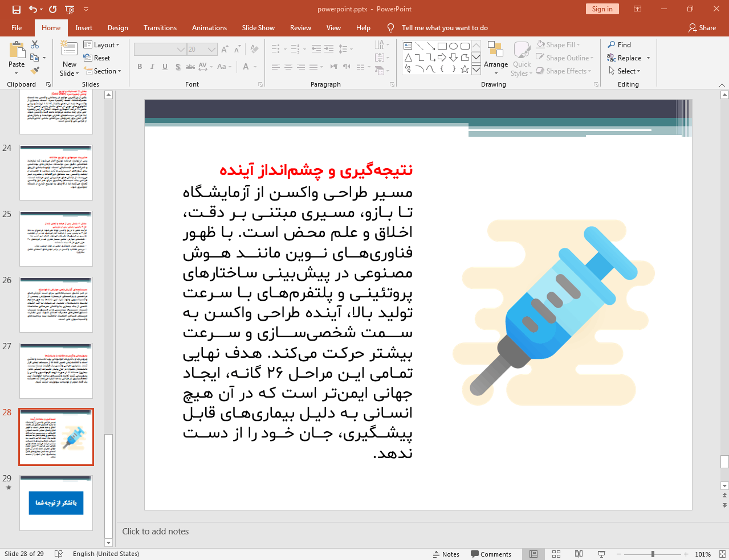Expand the Layout dropdown

pos(101,45)
